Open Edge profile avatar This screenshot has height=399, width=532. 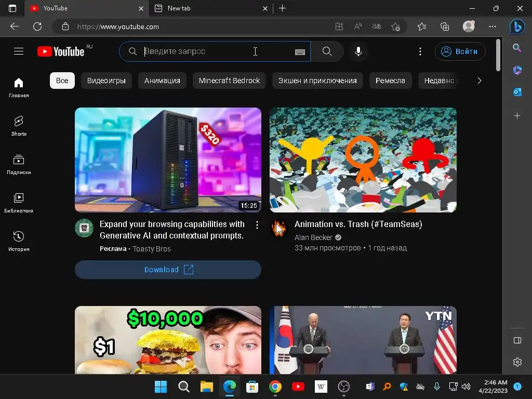tap(469, 26)
